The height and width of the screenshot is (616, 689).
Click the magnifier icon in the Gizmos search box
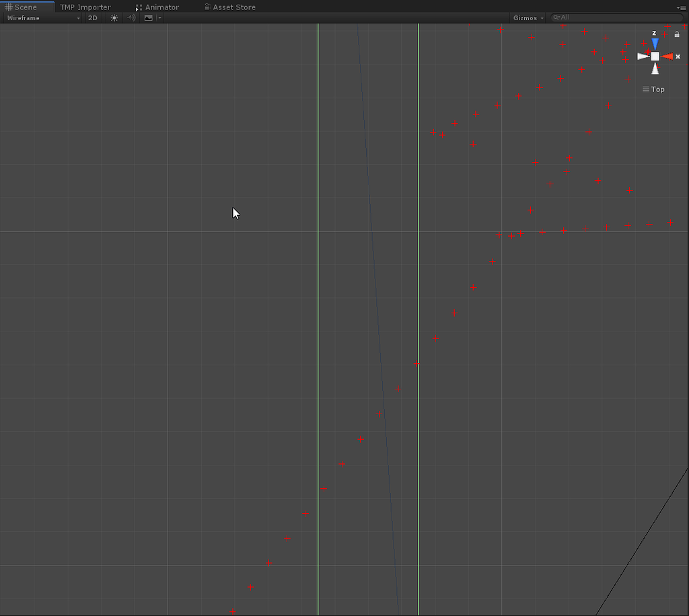tap(556, 17)
